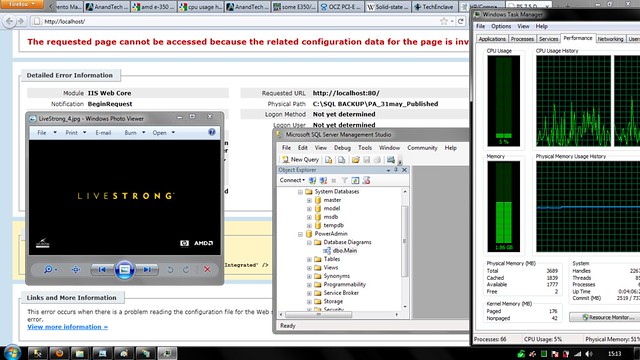The image size is (640, 360).
Task: Select the Storage folder in Object Explorer
Action: click(x=333, y=301)
